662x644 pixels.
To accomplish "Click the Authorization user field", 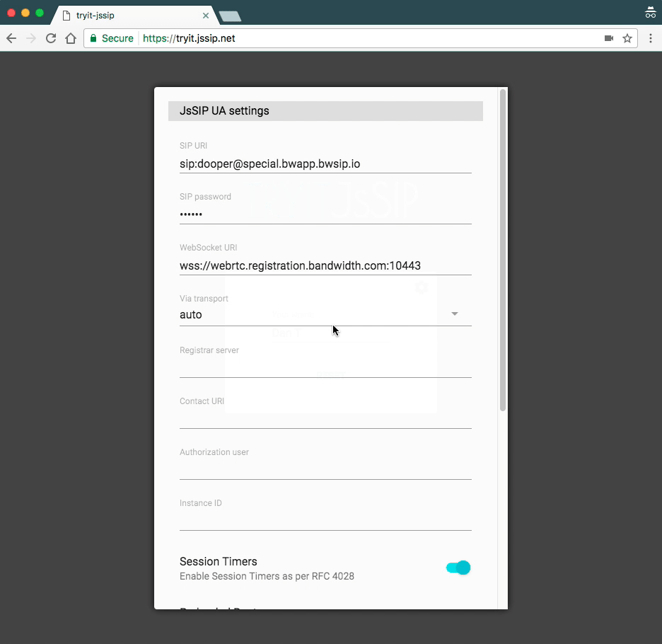I will point(325,470).
